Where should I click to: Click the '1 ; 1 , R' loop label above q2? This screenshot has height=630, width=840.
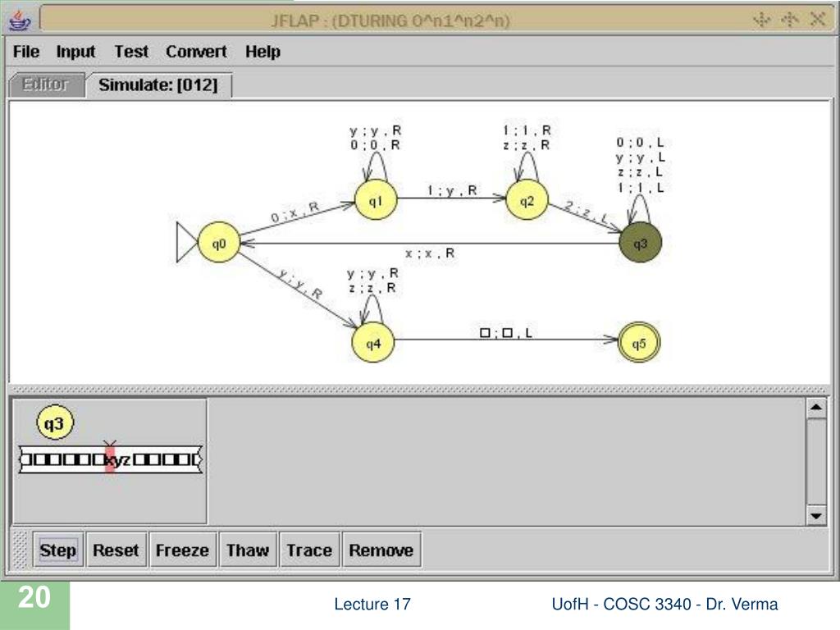click(527, 130)
